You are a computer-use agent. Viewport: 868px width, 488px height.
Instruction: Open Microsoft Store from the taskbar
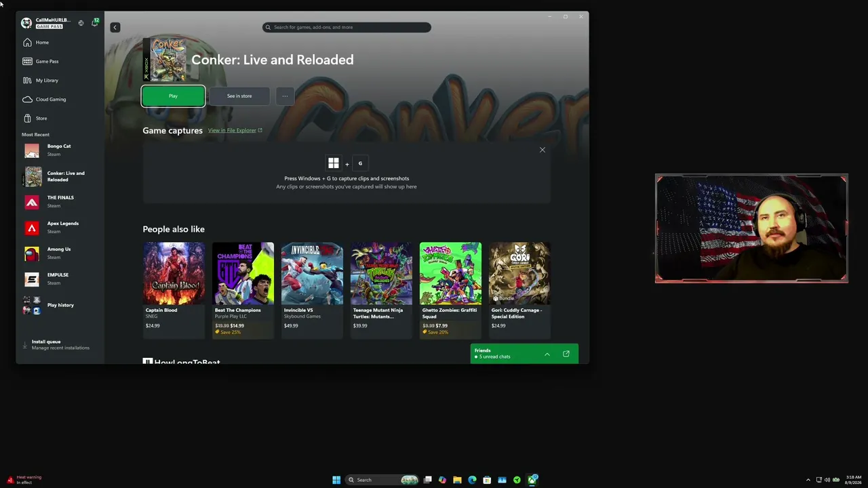click(x=487, y=480)
